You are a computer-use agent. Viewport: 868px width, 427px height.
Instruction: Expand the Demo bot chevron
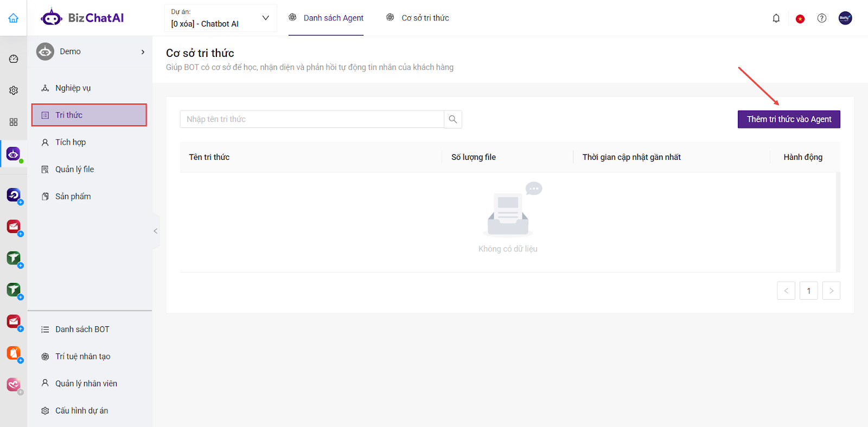[x=143, y=52]
